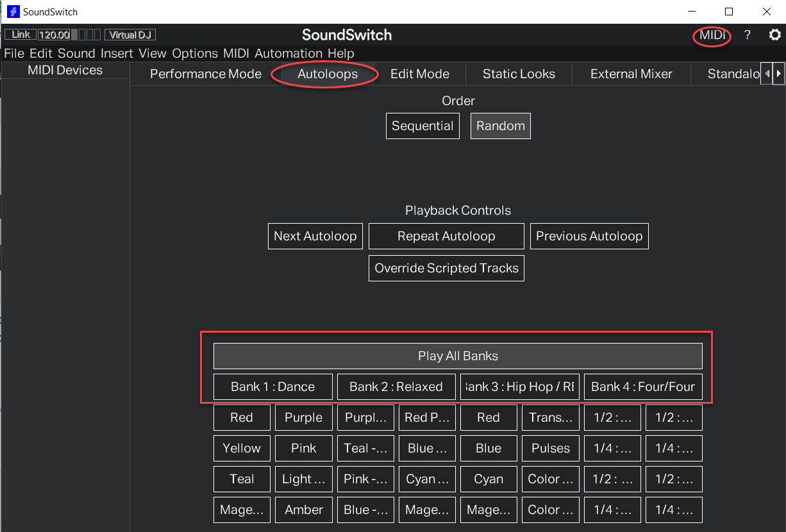Set autoloop order to Sequential
The image size is (786, 532).
point(422,126)
